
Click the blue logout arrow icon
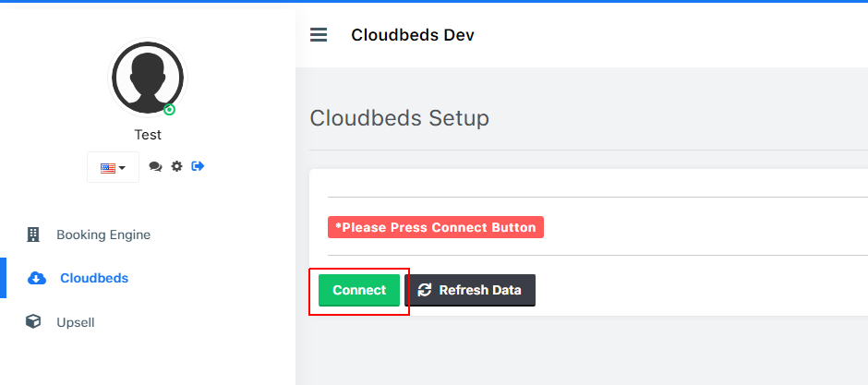(x=198, y=166)
